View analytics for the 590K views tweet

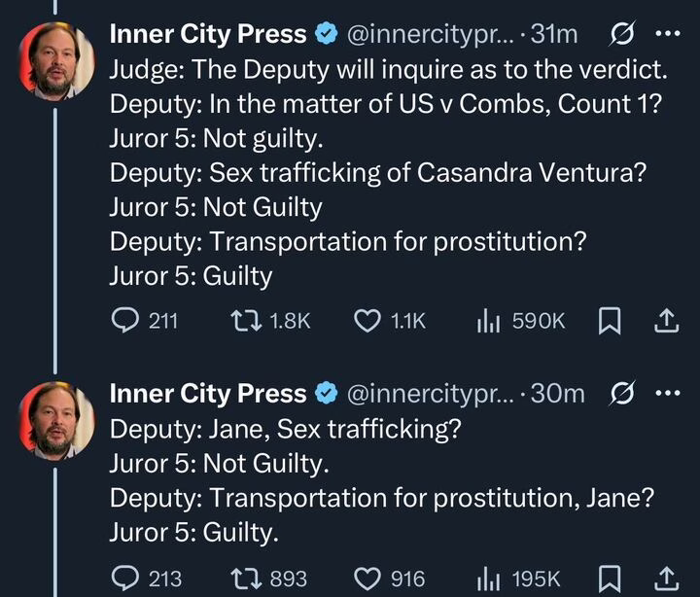[x=488, y=321]
